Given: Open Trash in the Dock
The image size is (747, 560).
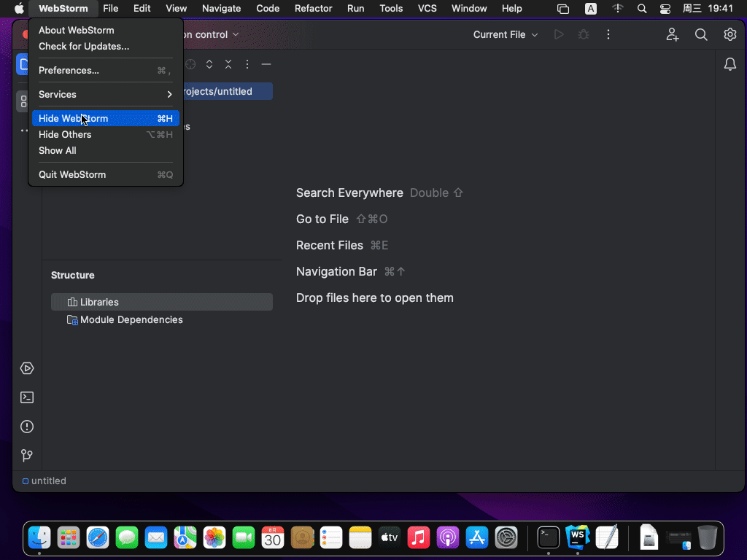Looking at the screenshot, I should point(708,538).
